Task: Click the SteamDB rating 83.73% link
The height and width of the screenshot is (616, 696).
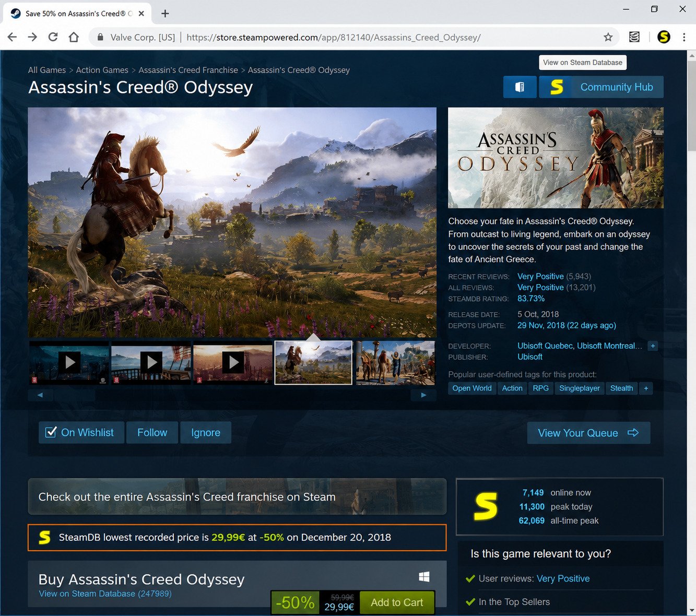Action: click(x=531, y=299)
